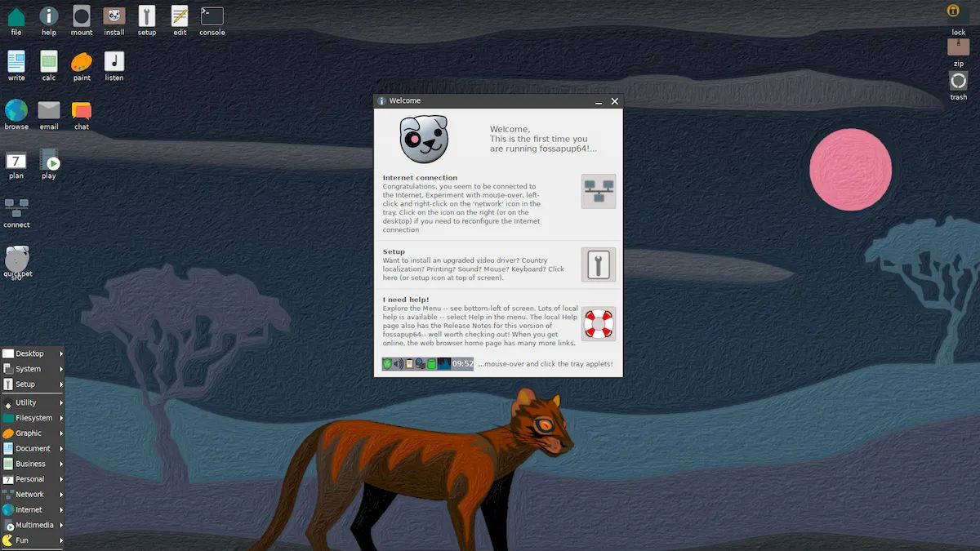This screenshot has width=980, height=551.
Task: Open the console terminal icon
Action: pyautogui.click(x=212, y=17)
